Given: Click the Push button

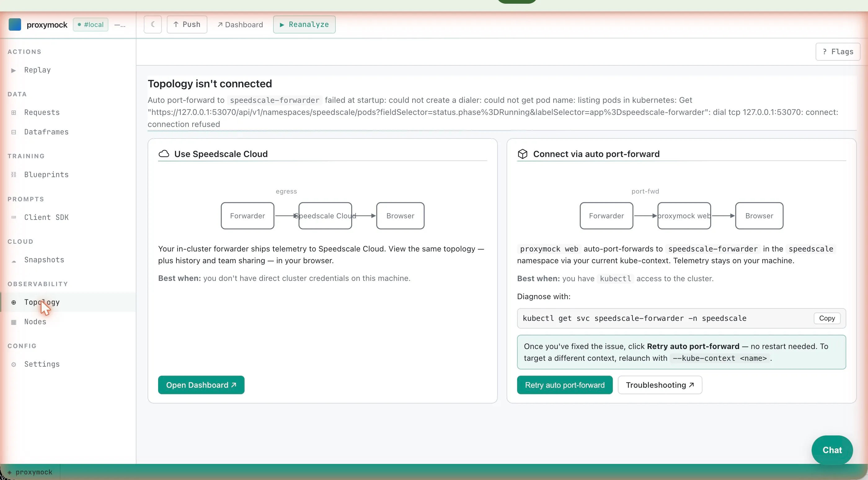Looking at the screenshot, I should [x=187, y=24].
